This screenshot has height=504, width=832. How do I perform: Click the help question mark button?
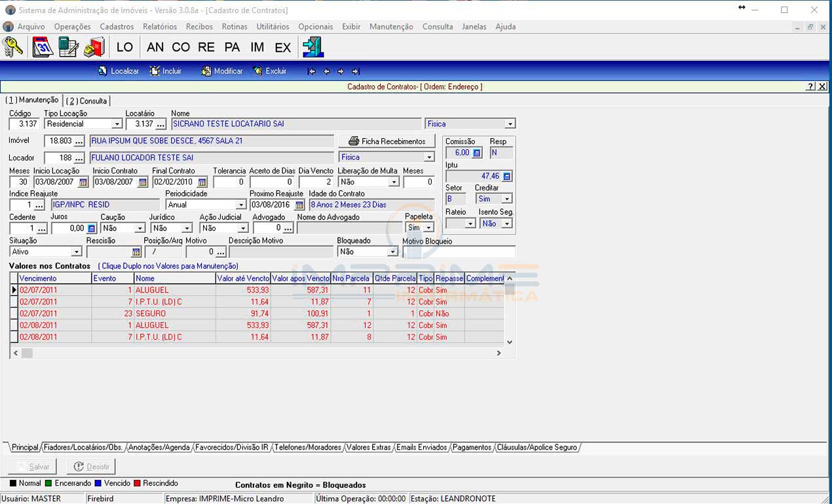tap(810, 86)
